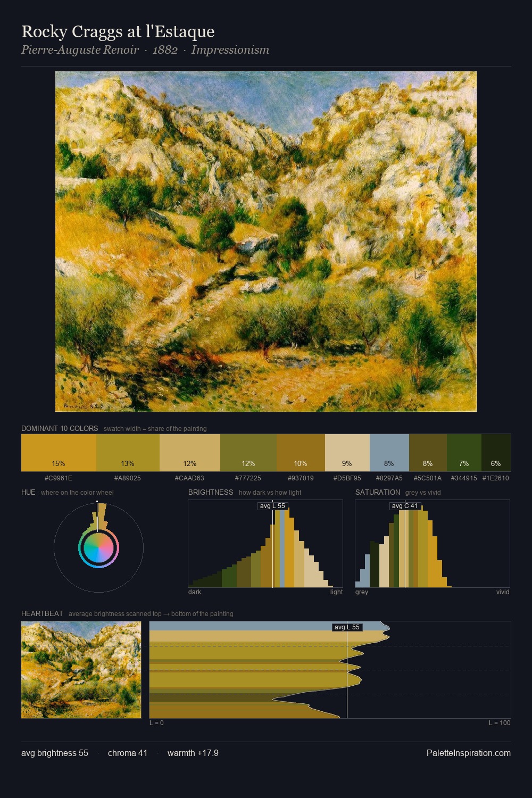Click the #D5BF95 beige swatch (9%)
The image size is (532, 798).
tap(347, 452)
